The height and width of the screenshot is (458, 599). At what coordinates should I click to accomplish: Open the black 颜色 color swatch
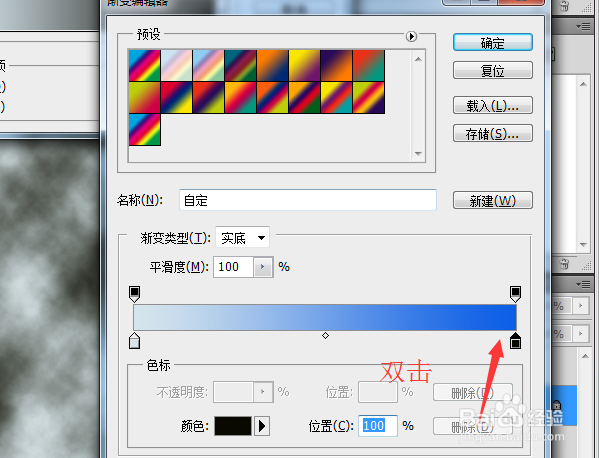pyautogui.click(x=233, y=426)
